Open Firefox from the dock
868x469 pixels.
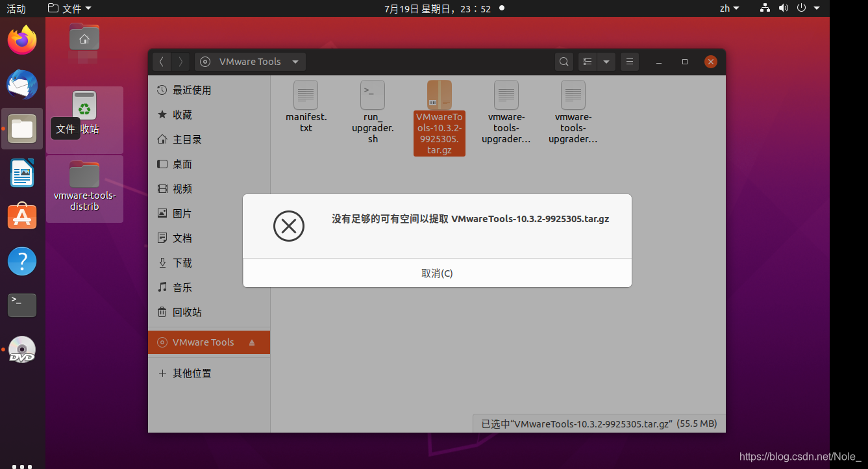coord(22,40)
